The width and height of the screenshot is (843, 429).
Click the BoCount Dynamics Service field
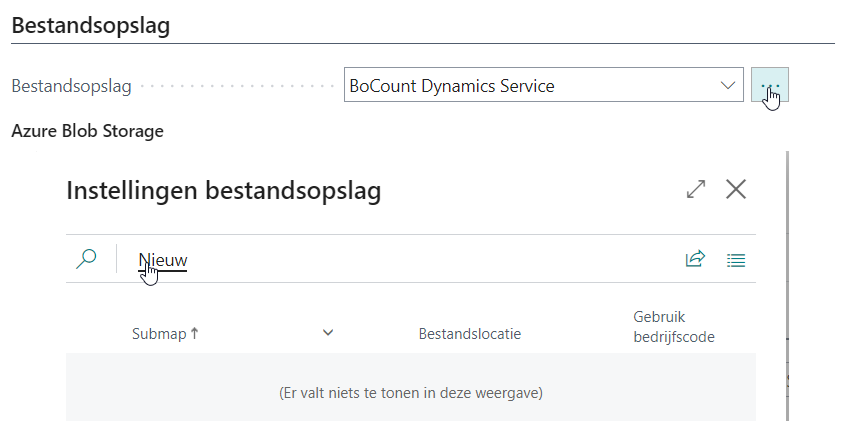pyautogui.click(x=530, y=86)
